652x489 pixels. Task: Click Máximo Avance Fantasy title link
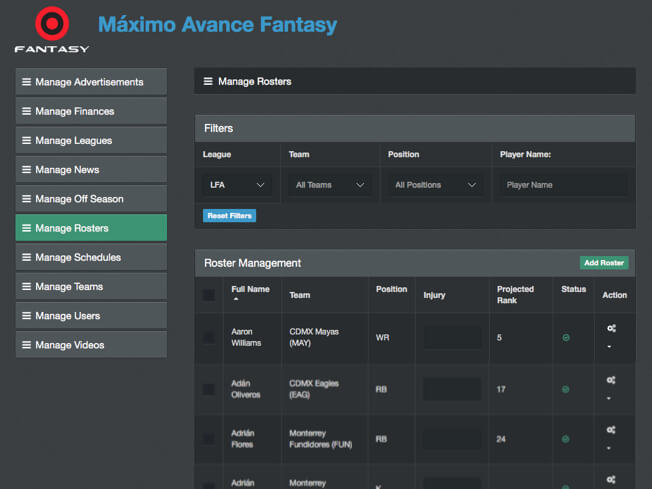pos(217,25)
